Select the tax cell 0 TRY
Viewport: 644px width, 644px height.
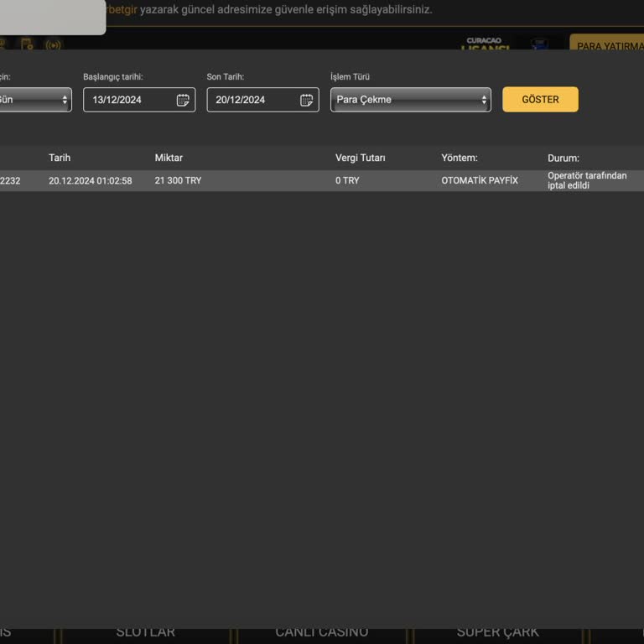pyautogui.click(x=347, y=181)
